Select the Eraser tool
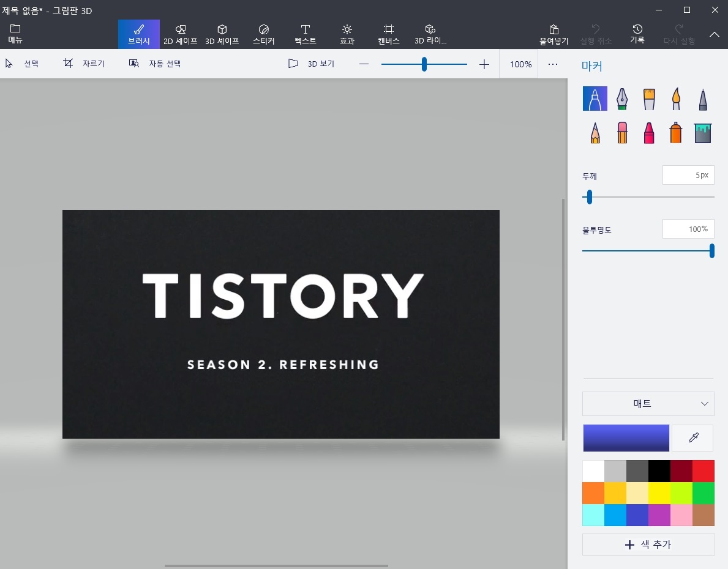 pos(622,133)
